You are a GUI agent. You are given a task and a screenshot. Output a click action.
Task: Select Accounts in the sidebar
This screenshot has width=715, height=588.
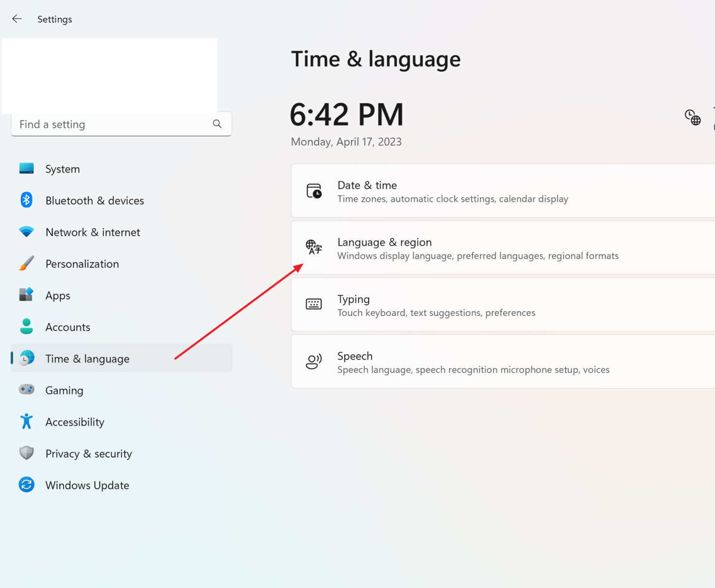pos(121,327)
